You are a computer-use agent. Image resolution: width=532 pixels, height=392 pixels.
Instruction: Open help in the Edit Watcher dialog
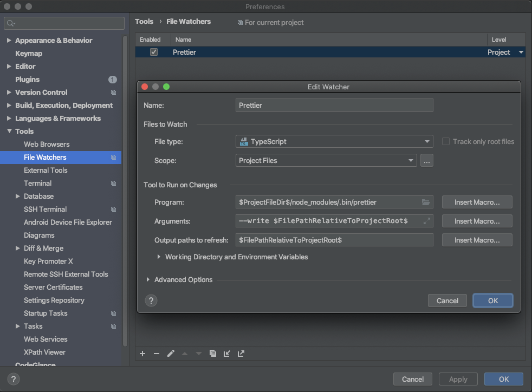pos(151,300)
